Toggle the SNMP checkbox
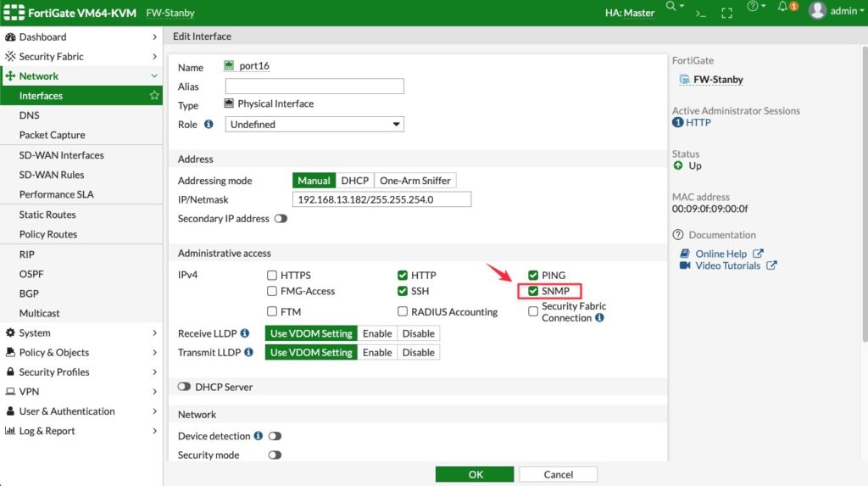 533,291
